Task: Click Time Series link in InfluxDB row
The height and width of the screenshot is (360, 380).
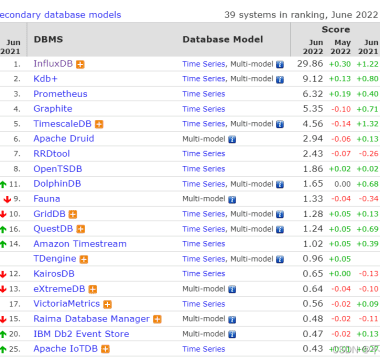Action: point(204,64)
